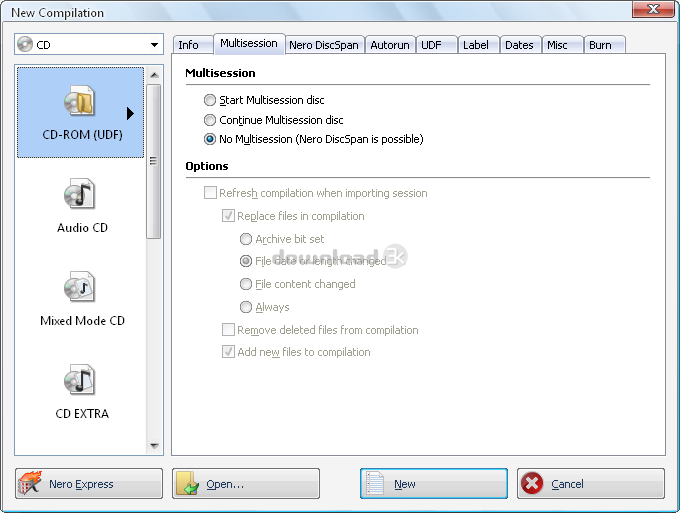Click the red Cancel X icon
This screenshot has width=680, height=513.
pos(533,484)
